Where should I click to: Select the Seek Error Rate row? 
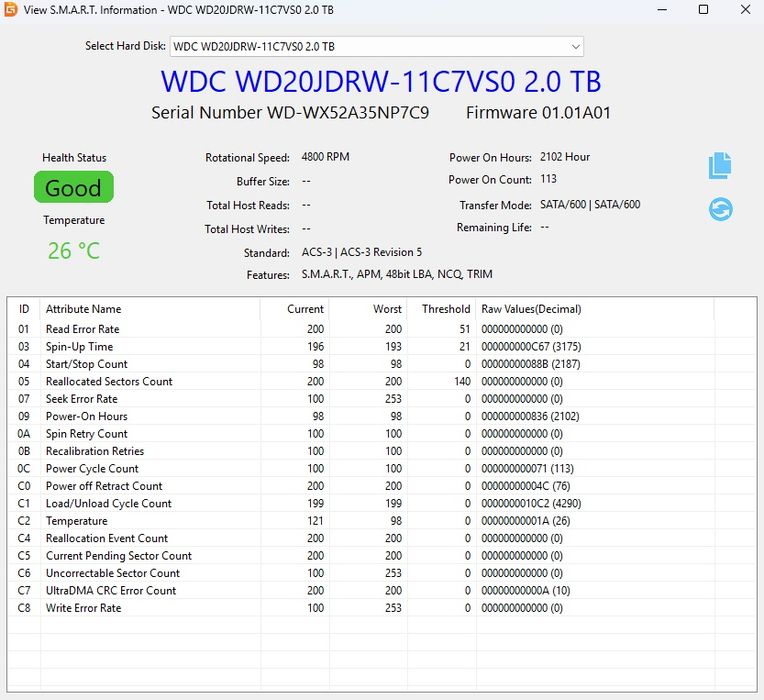(x=382, y=399)
